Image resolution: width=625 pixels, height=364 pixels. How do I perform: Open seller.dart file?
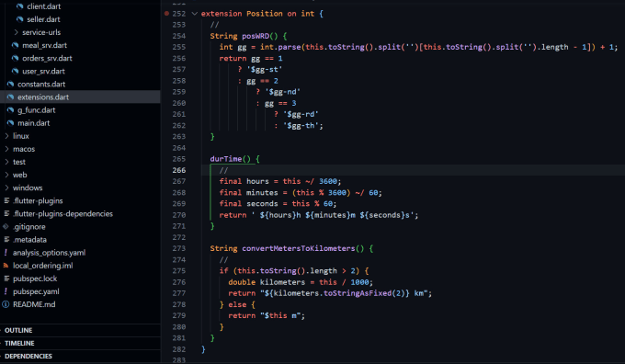pos(43,19)
